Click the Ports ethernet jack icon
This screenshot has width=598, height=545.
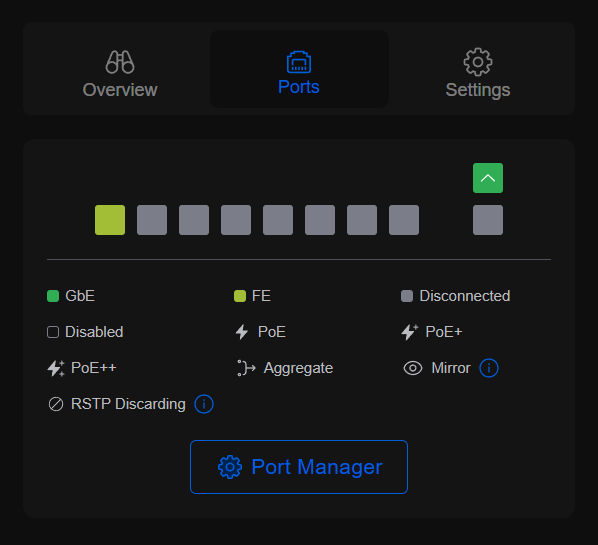(x=299, y=61)
